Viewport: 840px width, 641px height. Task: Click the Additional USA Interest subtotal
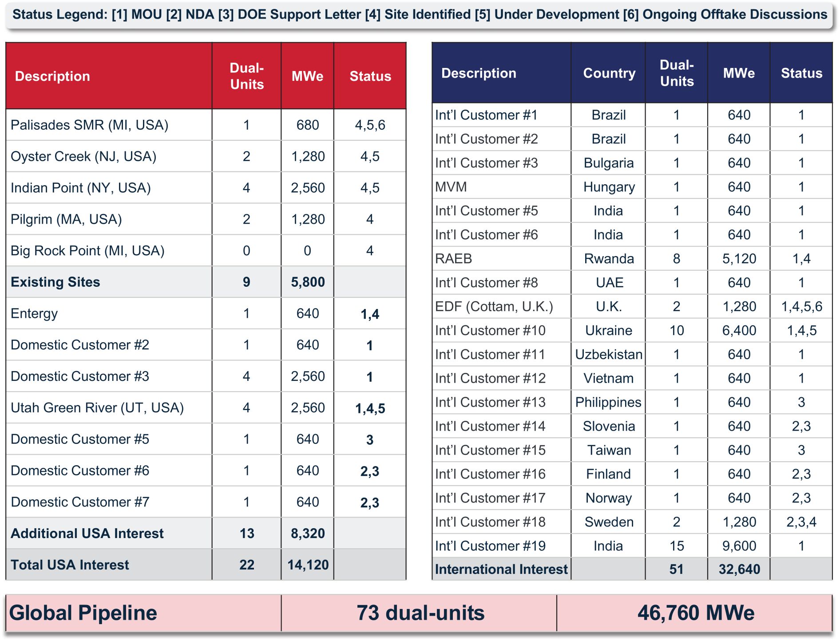pos(206,533)
